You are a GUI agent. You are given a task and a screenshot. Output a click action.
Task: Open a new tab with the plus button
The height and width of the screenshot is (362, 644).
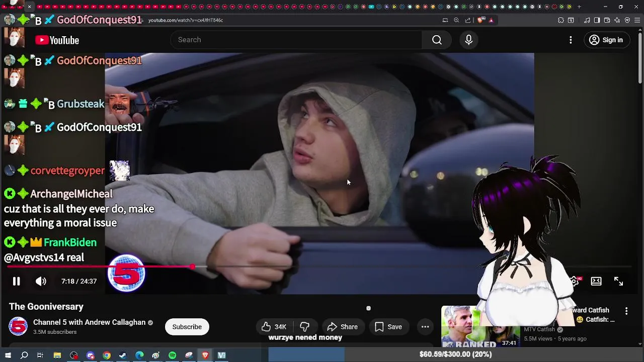point(579,7)
